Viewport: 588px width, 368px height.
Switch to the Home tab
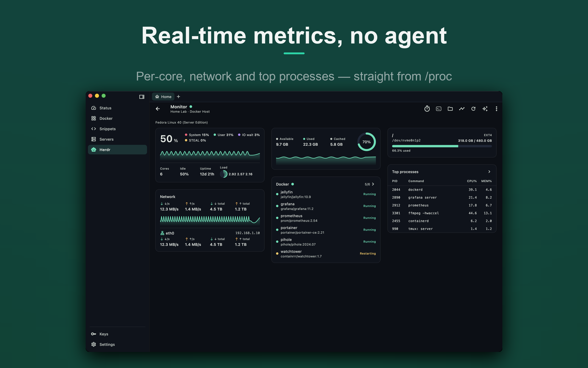(x=163, y=97)
